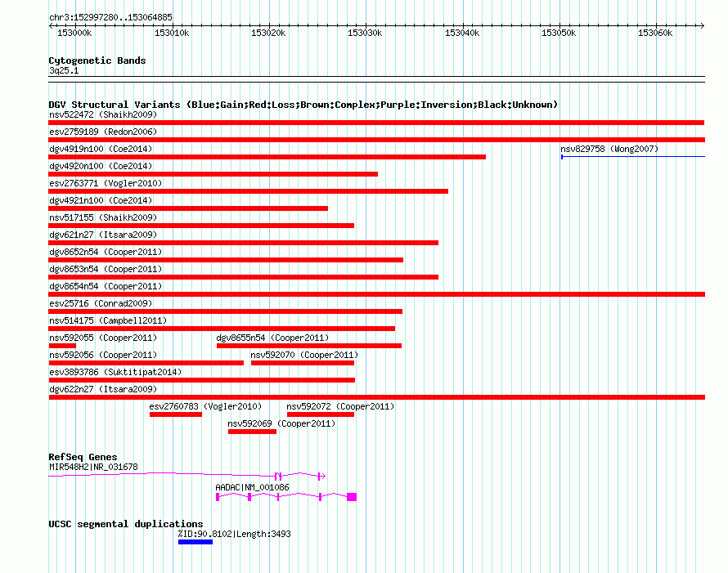Click dgv8655n54 (Cooper2011) variant label

[x=272, y=338]
